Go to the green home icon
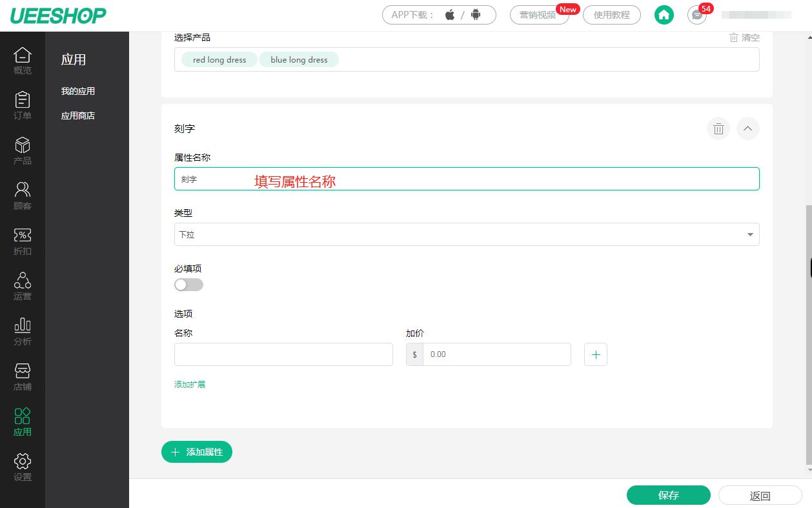 click(x=664, y=15)
